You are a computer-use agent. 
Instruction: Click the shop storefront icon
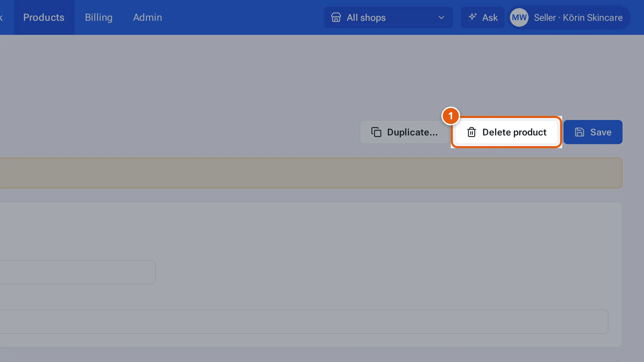[x=336, y=17]
